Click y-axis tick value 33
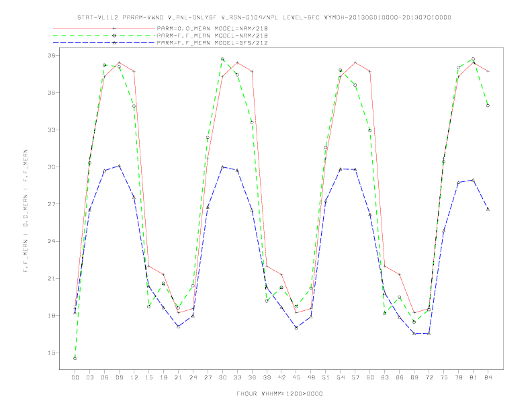 (52, 130)
